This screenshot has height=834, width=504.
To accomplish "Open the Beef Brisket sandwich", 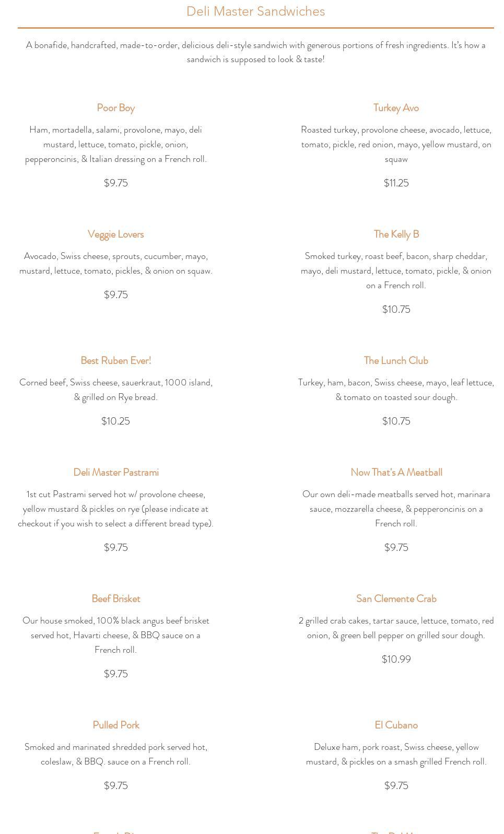I will click(x=116, y=599).
